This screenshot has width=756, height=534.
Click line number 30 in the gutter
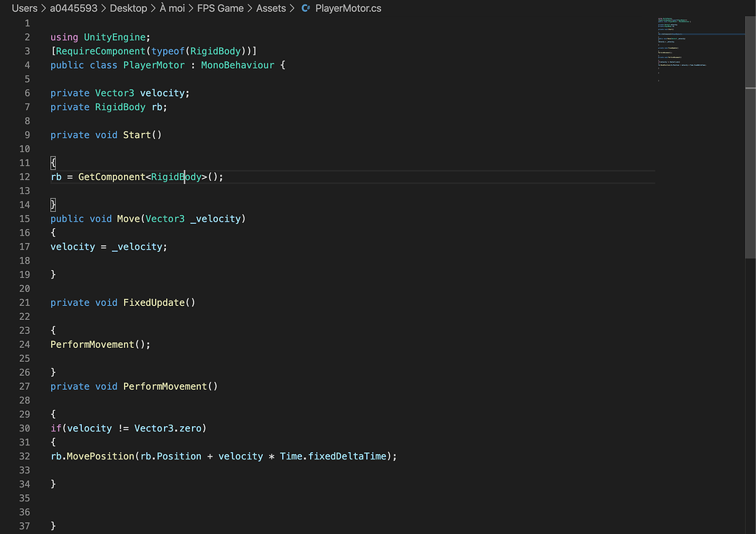coord(24,428)
